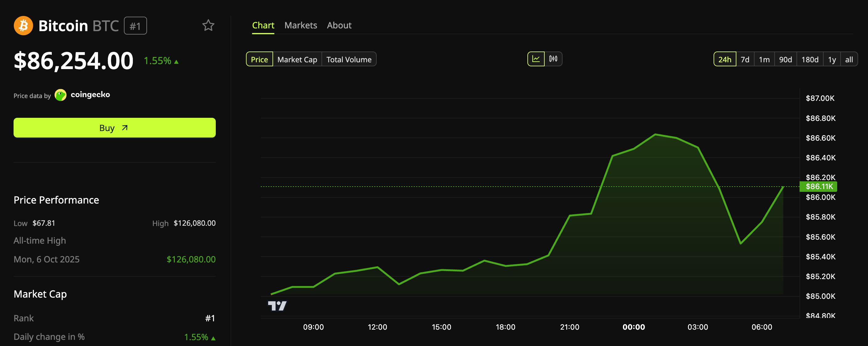Click the arrow icon on the Buy button

pos(125,128)
